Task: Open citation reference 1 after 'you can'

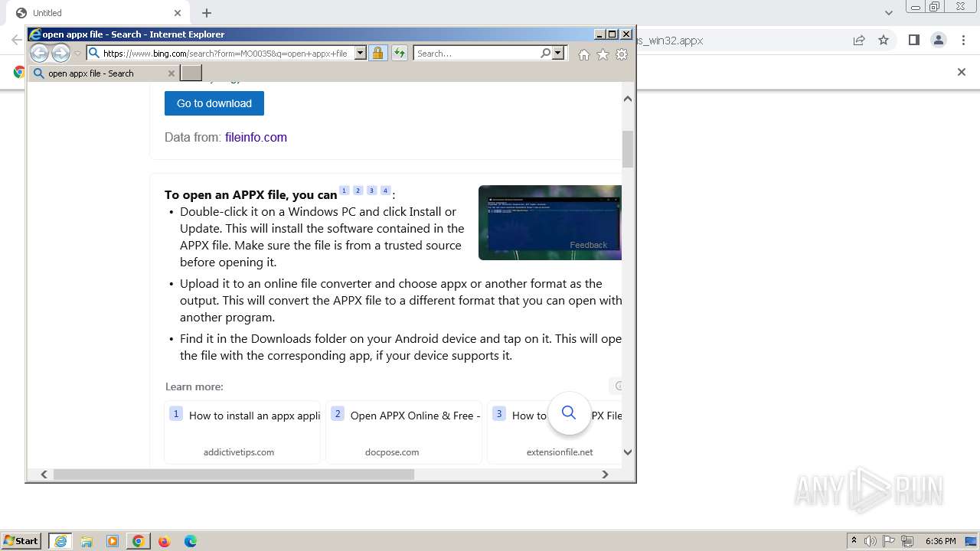Action: click(x=344, y=191)
